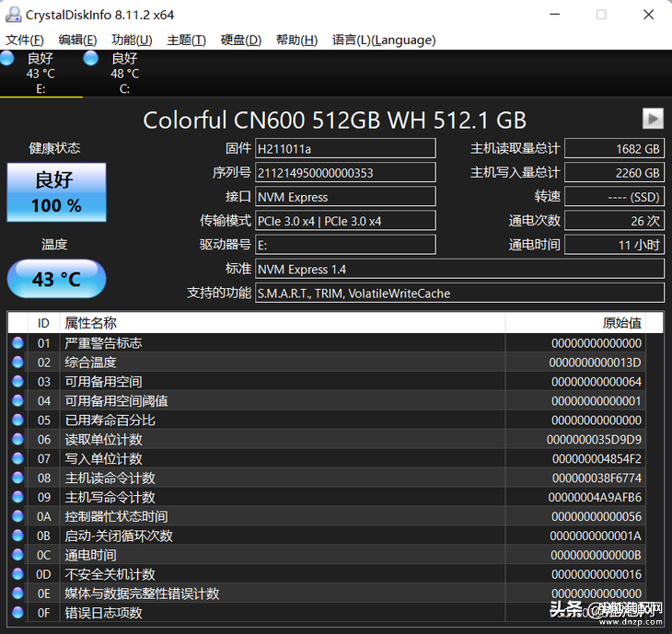Click the ID column header
This screenshot has width=672, height=634.
(x=43, y=323)
